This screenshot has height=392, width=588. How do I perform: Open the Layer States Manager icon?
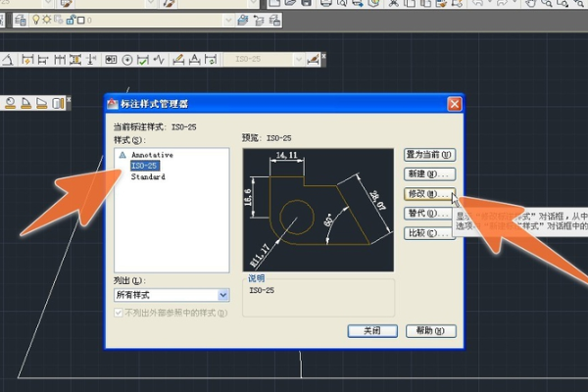tap(274, 20)
